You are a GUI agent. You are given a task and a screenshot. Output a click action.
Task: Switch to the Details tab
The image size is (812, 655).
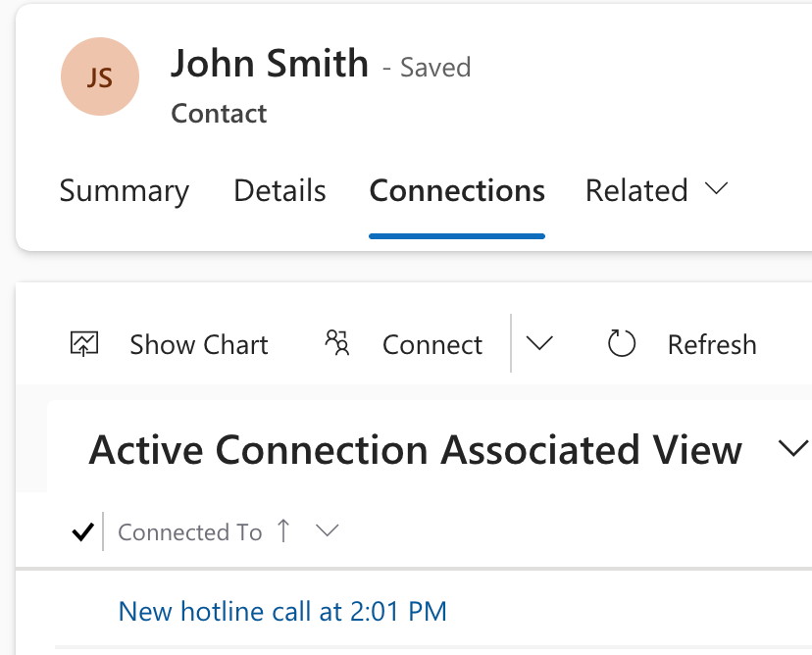tap(279, 191)
